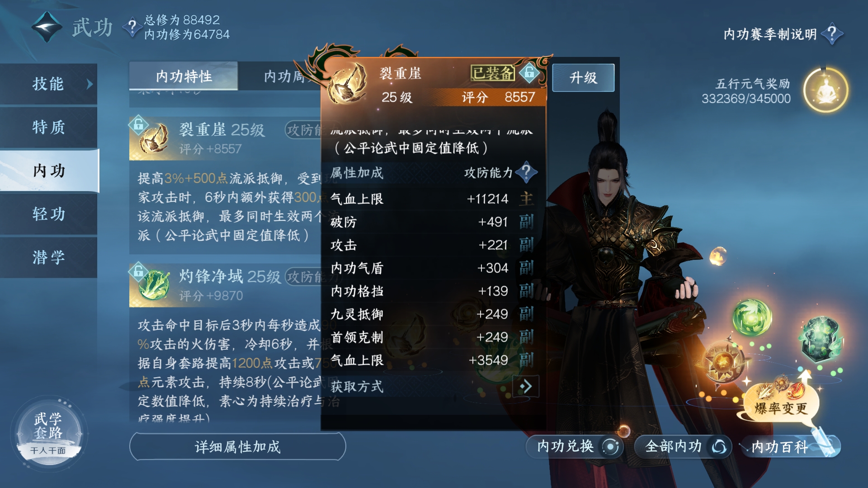The height and width of the screenshot is (488, 868).
Task: Click the 爆率变更 speech bubble
Action: pyautogui.click(x=781, y=404)
